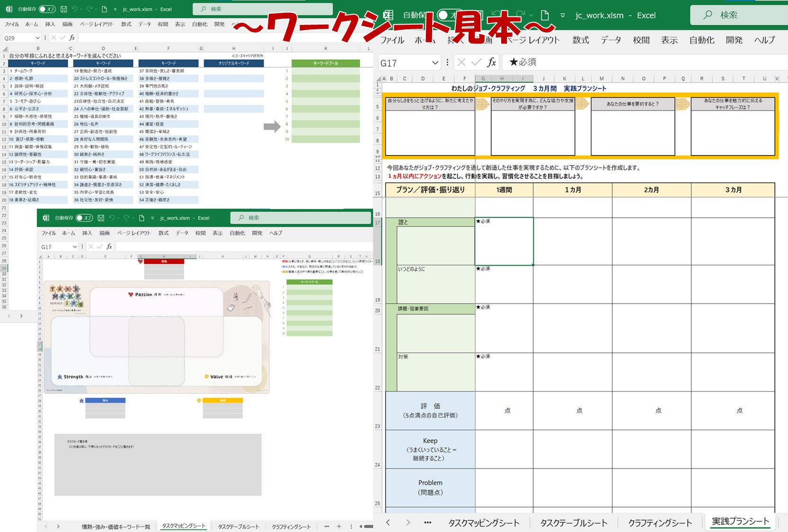The width and height of the screenshot is (788, 532).
Task: Select the Keep cell in the right window
Action: coord(430,449)
